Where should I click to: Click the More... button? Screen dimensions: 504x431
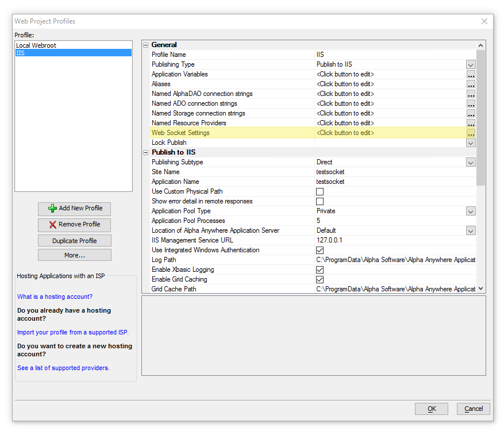click(x=75, y=255)
